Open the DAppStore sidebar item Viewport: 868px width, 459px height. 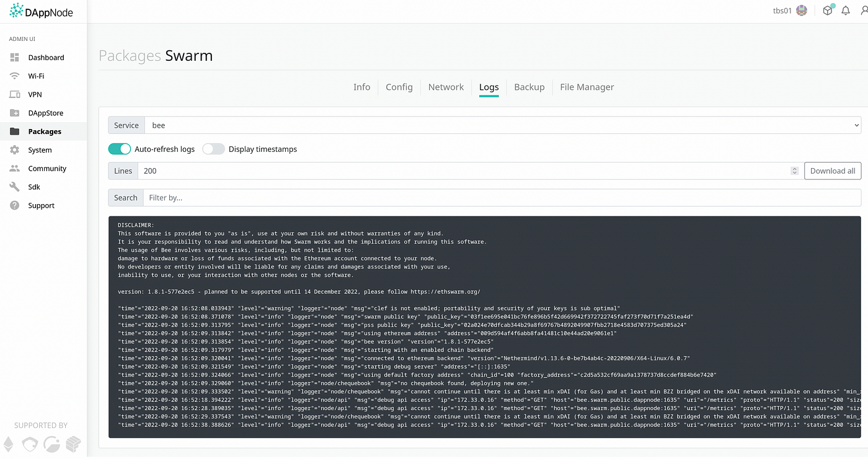click(43, 114)
